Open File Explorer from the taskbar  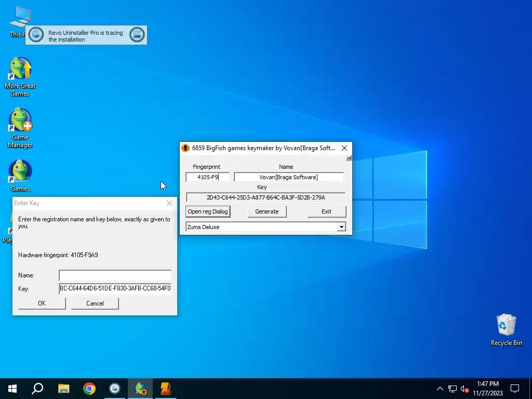[x=63, y=389]
